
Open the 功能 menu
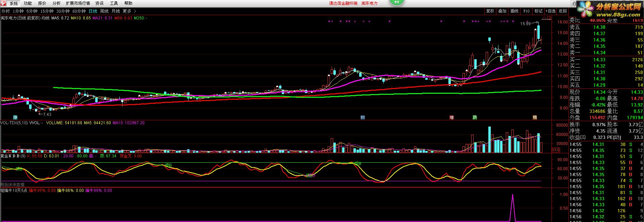[28, 3]
